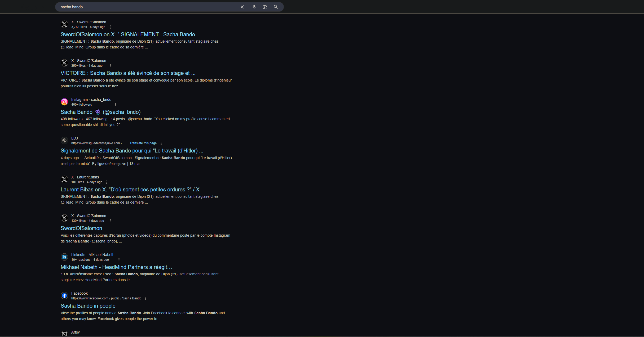
Task: Click the 'LDJ' site name
Action: (74, 138)
